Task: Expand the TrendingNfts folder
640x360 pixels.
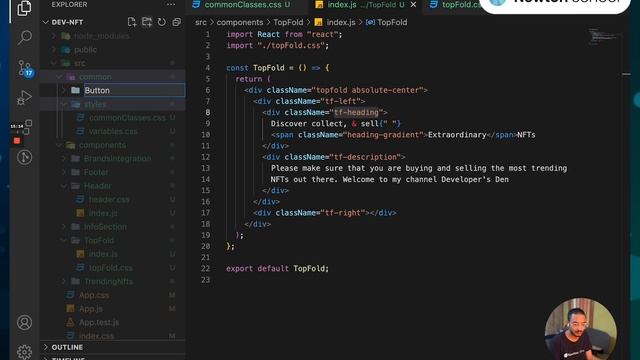Action: coord(64,281)
